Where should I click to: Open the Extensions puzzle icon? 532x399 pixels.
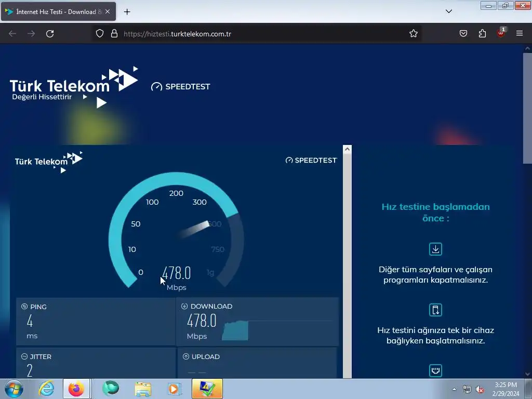coord(482,33)
